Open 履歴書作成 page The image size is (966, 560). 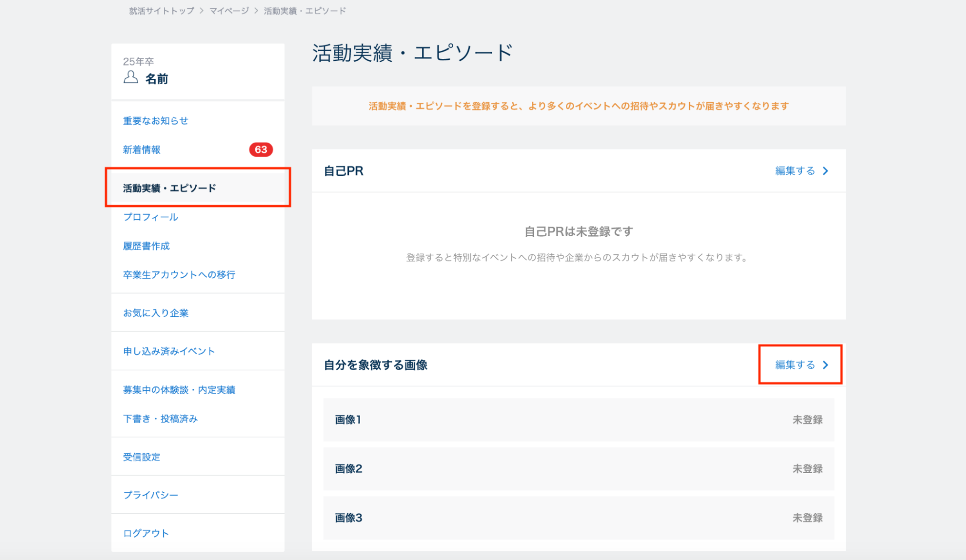point(146,246)
